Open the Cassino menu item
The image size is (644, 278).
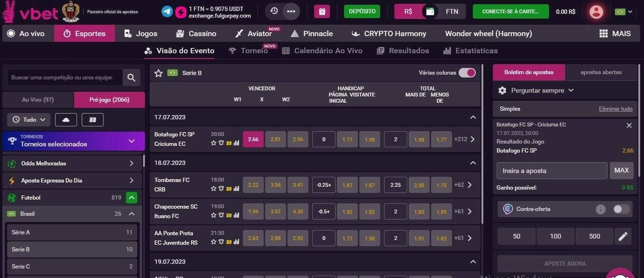tap(196, 33)
